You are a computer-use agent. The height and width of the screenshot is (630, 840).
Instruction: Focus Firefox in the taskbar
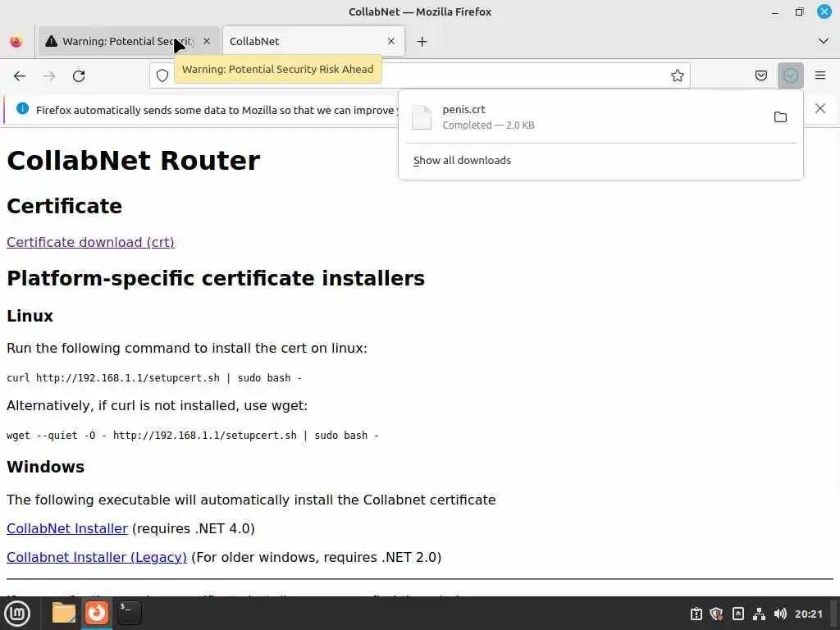(97, 613)
